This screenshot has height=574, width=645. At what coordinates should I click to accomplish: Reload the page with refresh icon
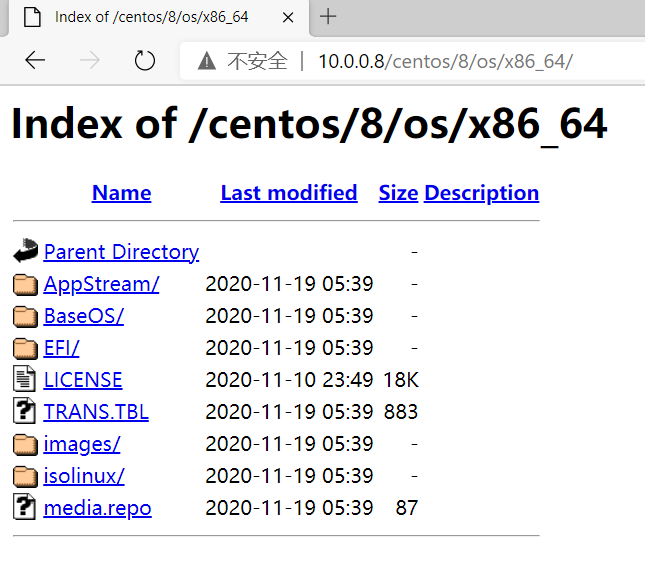[145, 60]
